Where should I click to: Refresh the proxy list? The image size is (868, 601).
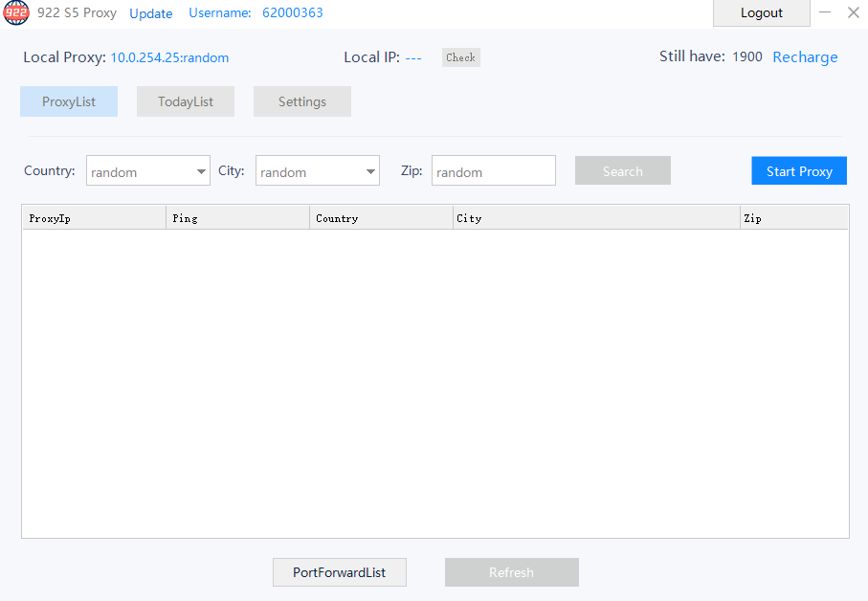click(511, 572)
